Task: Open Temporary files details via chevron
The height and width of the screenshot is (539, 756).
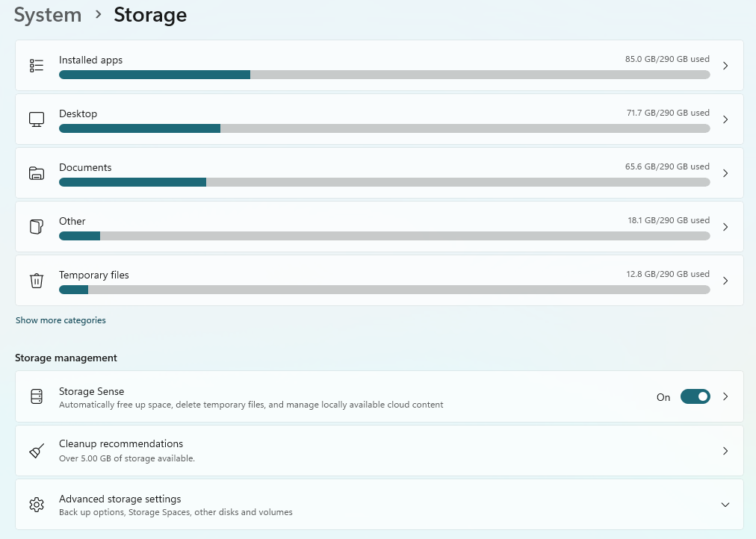Action: (x=725, y=281)
